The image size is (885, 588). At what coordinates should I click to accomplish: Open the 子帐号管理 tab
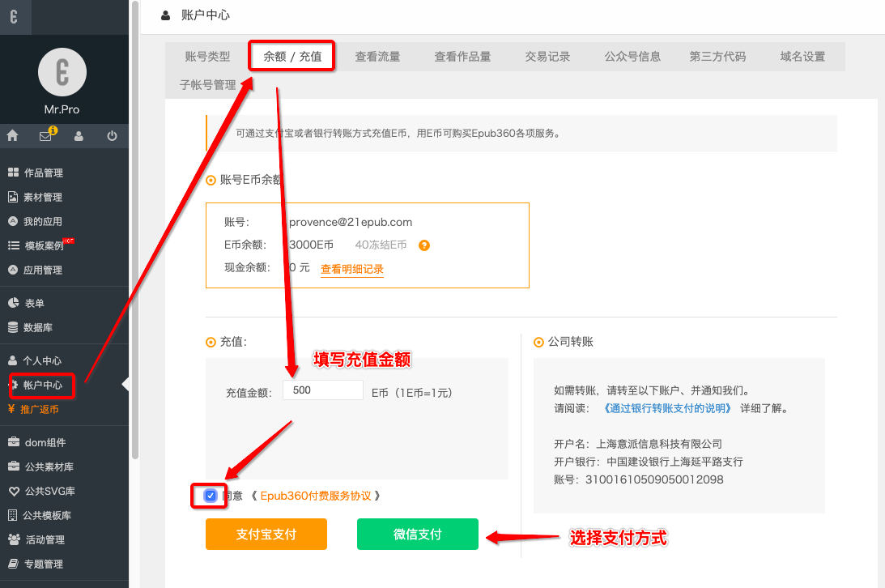[x=207, y=85]
